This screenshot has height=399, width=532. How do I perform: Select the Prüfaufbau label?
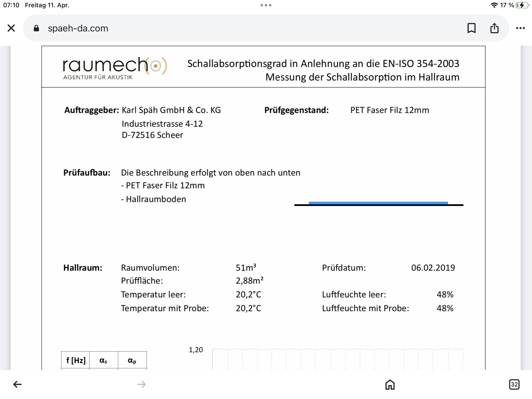click(87, 173)
